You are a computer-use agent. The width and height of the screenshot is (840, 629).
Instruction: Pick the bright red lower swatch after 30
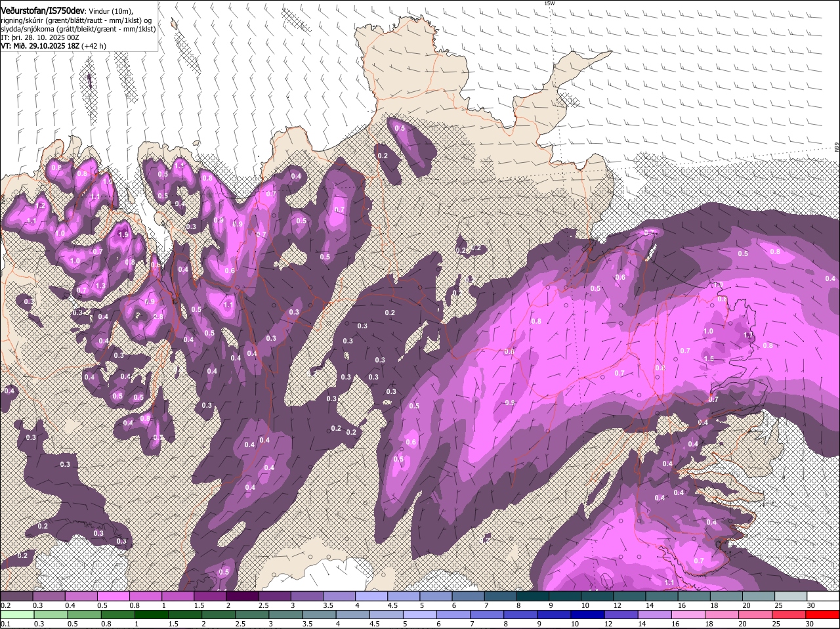[x=823, y=615]
